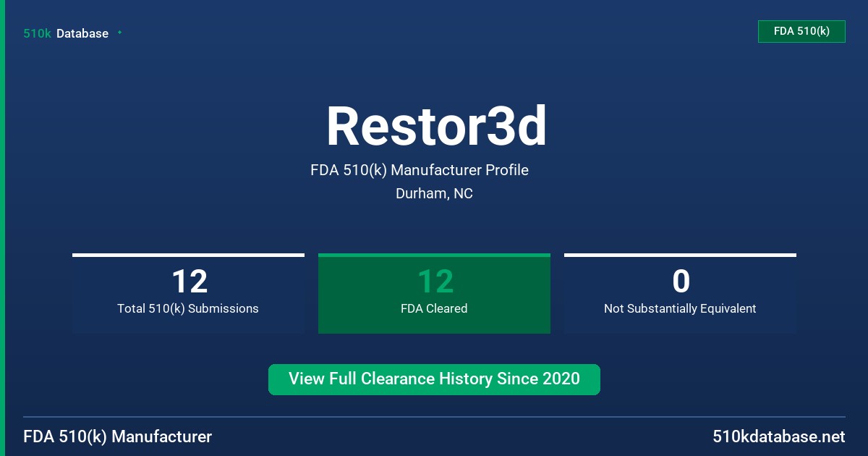Visit the 510kdatabase.net footer link
The image size is (868, 456).
[x=779, y=437]
